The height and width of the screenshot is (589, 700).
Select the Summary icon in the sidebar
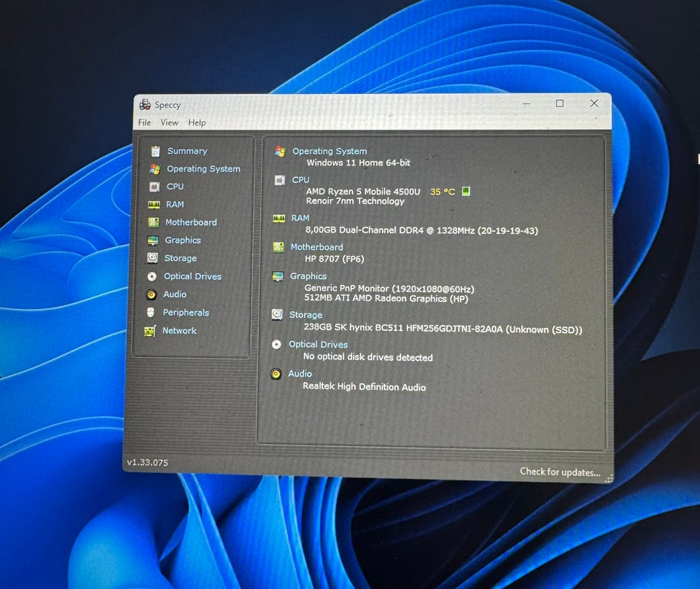(x=155, y=152)
